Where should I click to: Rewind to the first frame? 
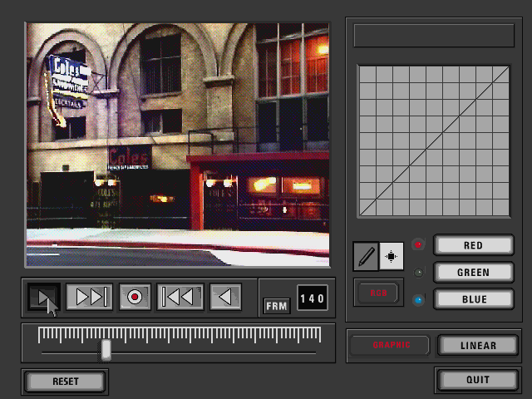click(x=180, y=297)
